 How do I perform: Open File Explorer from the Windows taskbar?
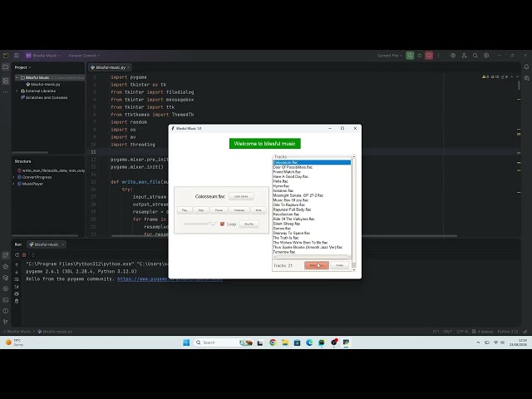coord(285,342)
